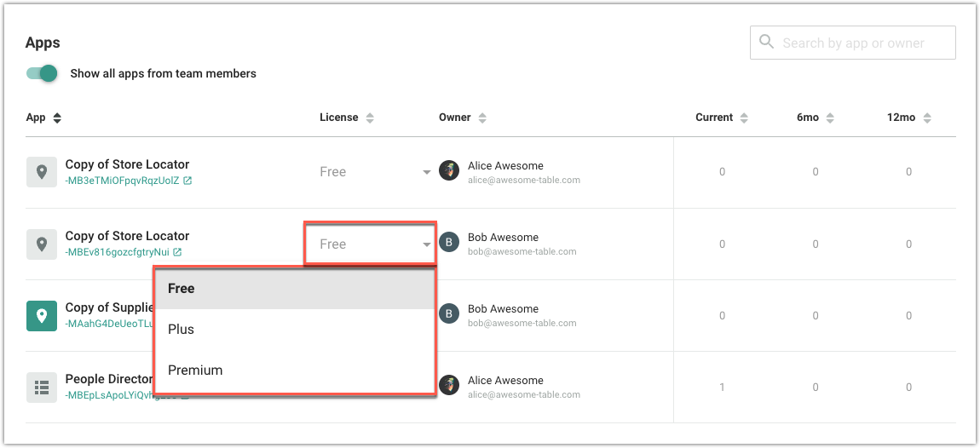Click the magnifier icon in the search box
The image size is (980, 448).
point(767,42)
